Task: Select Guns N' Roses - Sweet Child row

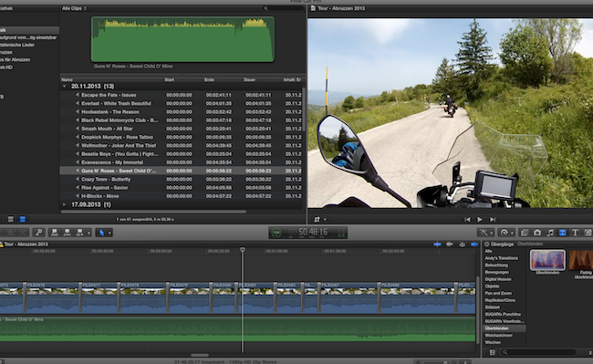Action: 182,171
